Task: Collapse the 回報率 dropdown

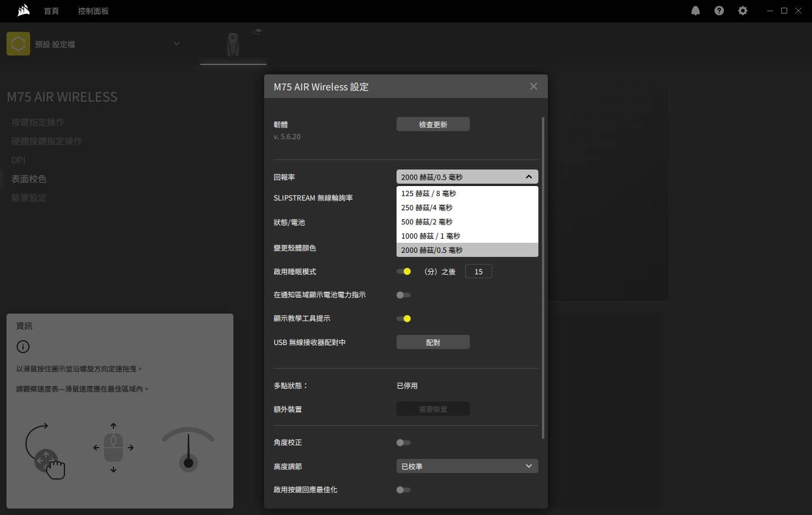Action: point(467,177)
